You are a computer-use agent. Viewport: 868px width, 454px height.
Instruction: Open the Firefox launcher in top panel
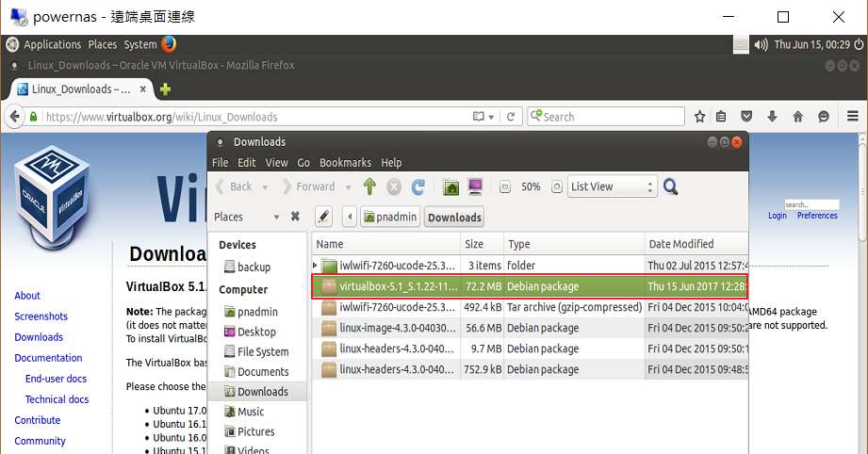tap(169, 44)
